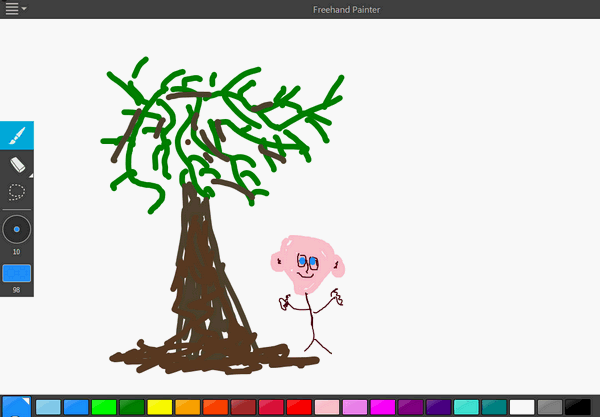
Task: Pick the brown swatch
Action: pyautogui.click(x=243, y=407)
